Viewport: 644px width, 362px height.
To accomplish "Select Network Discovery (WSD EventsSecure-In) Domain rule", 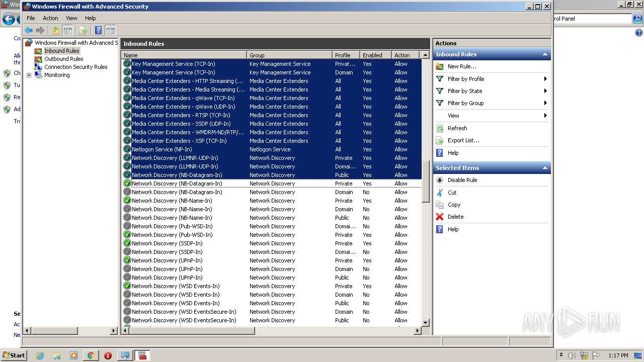I will (271, 312).
